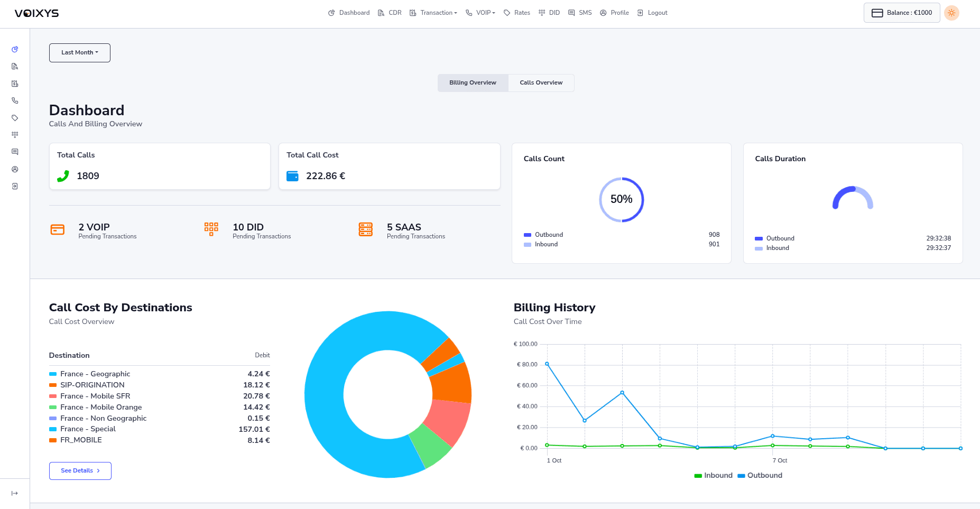This screenshot has height=509, width=980.
Task: Select the France - Special destination row
Action: [160, 429]
